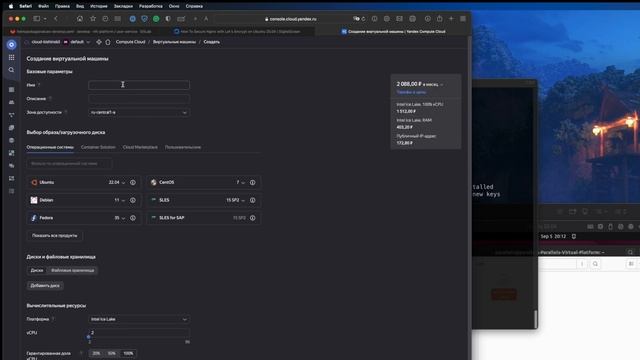Click the info icon for Debian image
The height and width of the screenshot is (360, 640).
(x=133, y=200)
